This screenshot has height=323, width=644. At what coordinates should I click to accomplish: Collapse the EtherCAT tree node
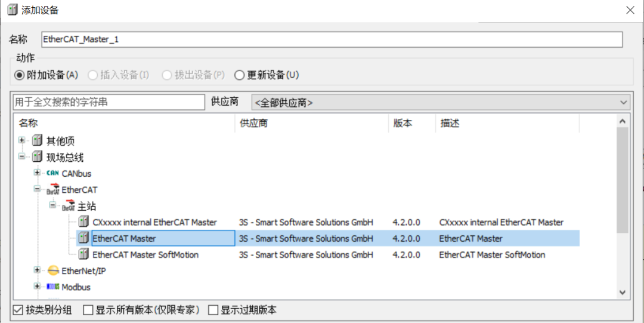pyautogui.click(x=38, y=189)
